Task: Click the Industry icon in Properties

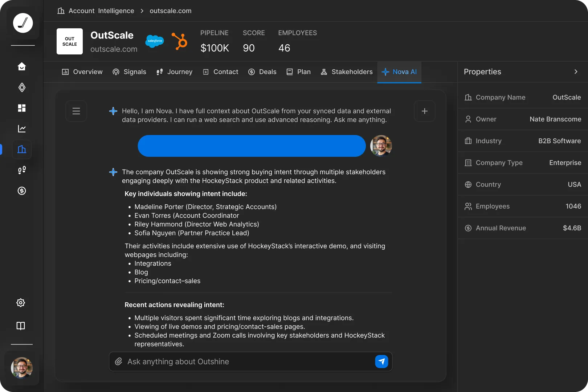Action: (468, 141)
